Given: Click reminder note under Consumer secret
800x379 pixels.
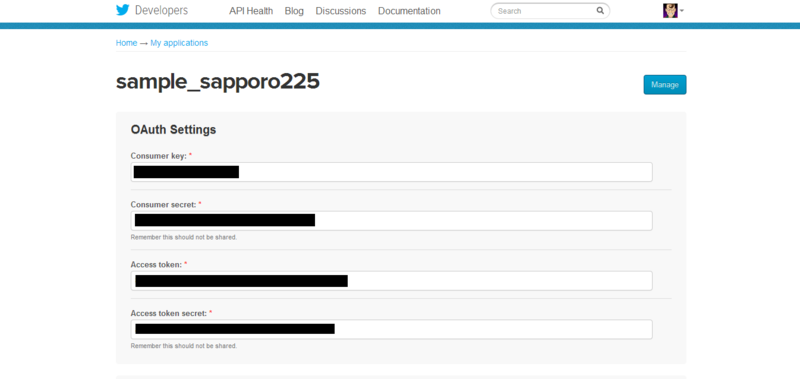Looking at the screenshot, I should click(184, 237).
